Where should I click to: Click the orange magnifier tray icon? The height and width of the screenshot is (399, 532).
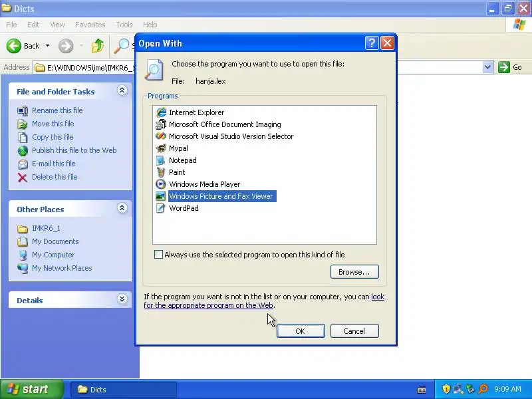[x=483, y=389]
